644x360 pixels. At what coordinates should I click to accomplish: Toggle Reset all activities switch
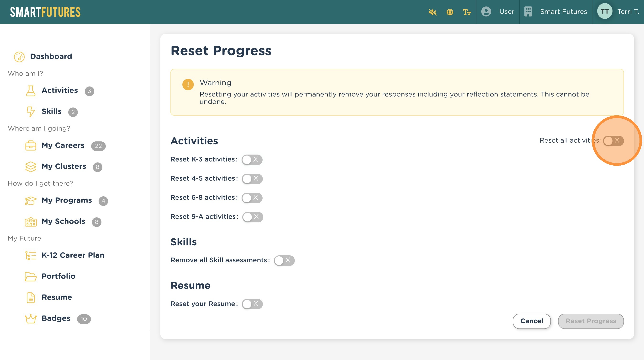pyautogui.click(x=613, y=141)
